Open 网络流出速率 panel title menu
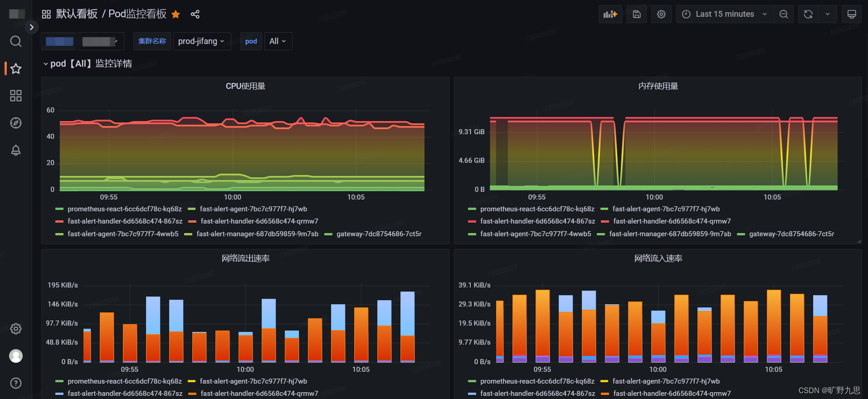 (x=245, y=258)
